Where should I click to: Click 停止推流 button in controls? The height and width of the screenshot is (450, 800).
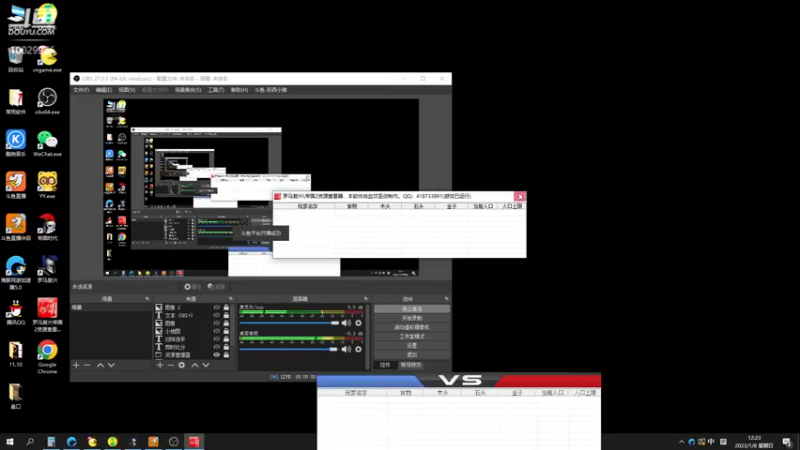(x=412, y=309)
